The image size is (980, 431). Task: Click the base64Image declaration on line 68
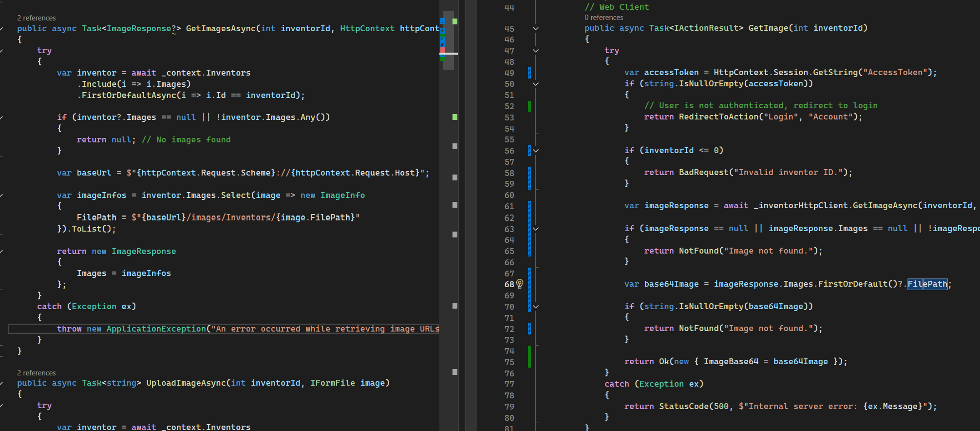[671, 284]
